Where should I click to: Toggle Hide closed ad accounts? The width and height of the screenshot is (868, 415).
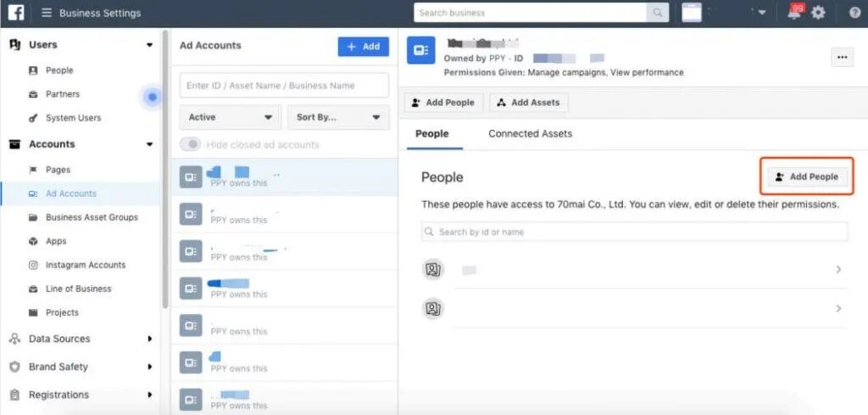pyautogui.click(x=190, y=144)
